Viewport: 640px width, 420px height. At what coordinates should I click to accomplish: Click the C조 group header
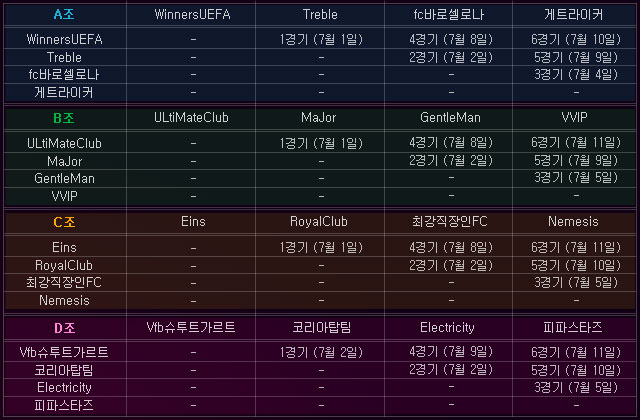(x=64, y=221)
